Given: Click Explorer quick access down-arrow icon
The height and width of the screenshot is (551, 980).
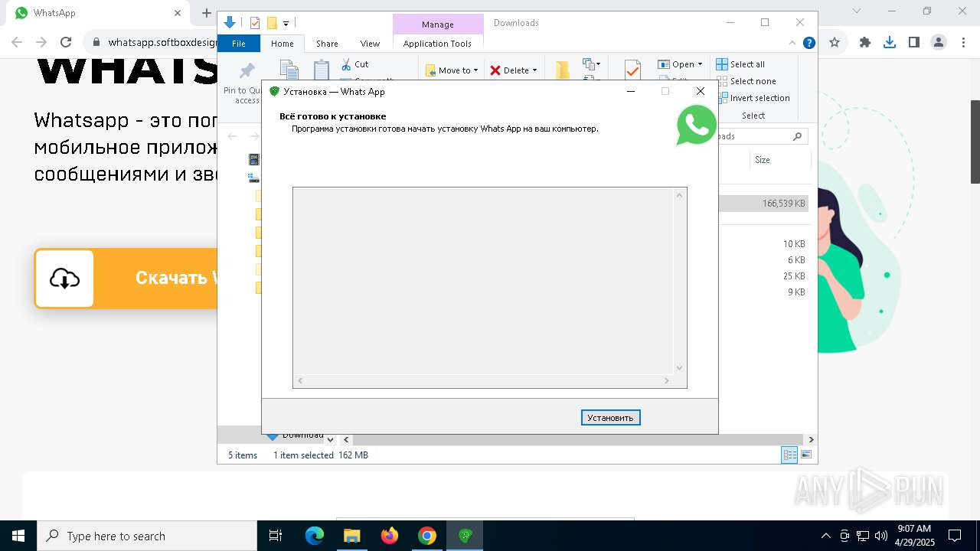Looking at the screenshot, I should click(230, 23).
